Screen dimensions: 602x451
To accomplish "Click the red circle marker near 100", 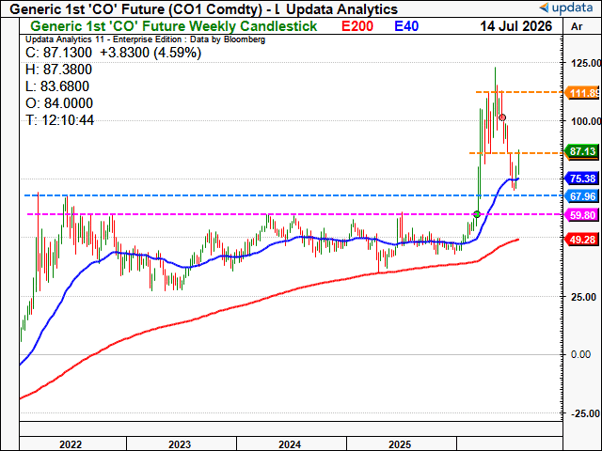I will point(502,117).
